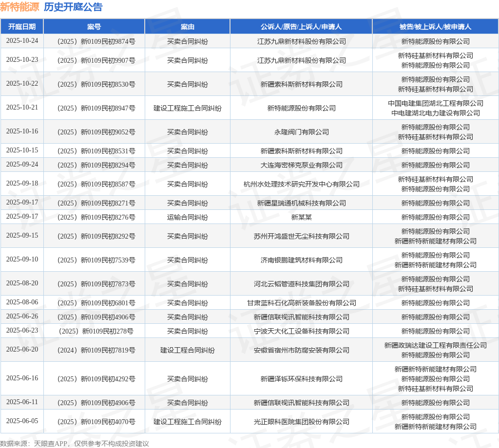Select case number (2025)新0109民初8292号

96,236
